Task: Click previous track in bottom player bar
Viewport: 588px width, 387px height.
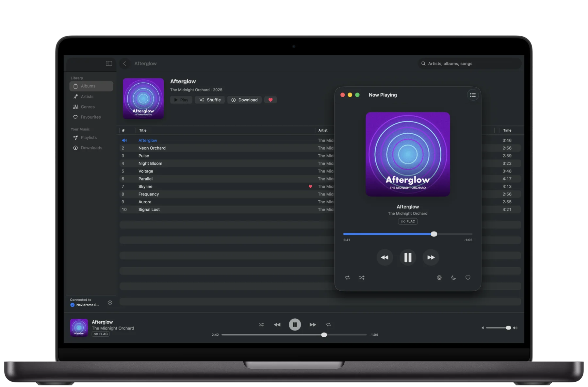Action: click(277, 325)
